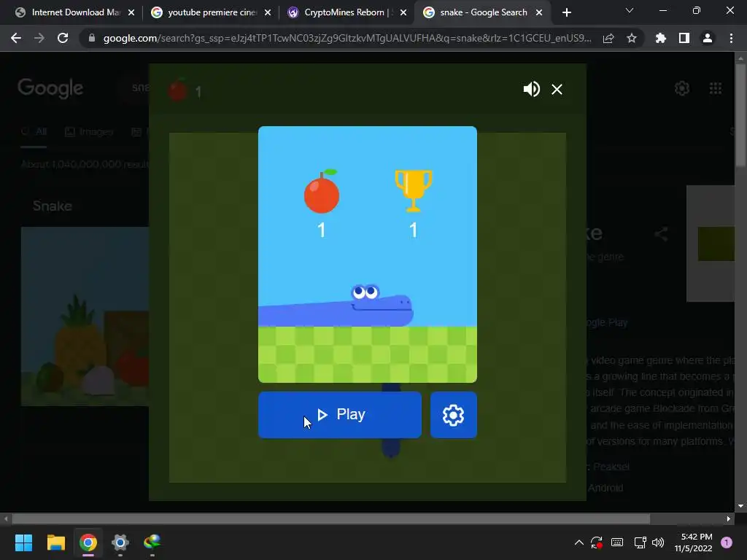Close the CryptoMines Reborn tab
Image resolution: width=747 pixels, height=560 pixels.
coord(403,13)
